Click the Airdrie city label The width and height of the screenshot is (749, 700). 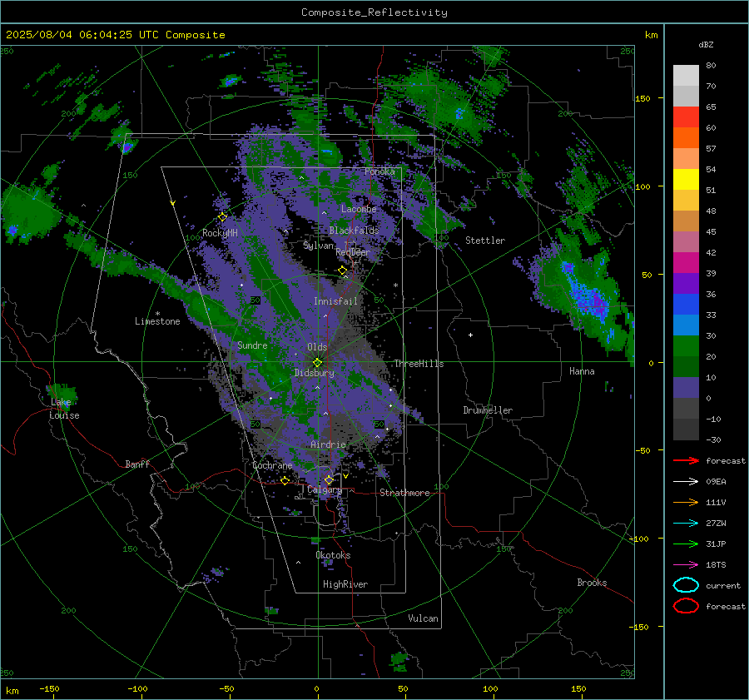[x=328, y=444]
